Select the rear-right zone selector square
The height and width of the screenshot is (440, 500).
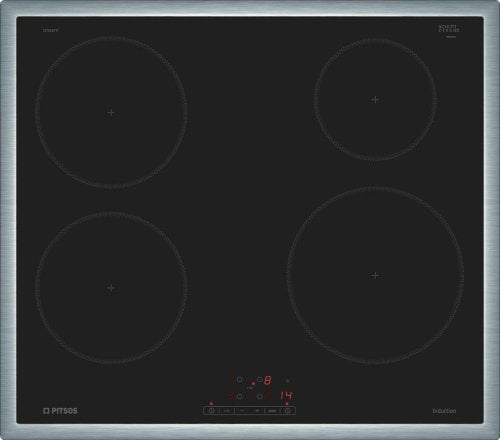tap(260, 379)
